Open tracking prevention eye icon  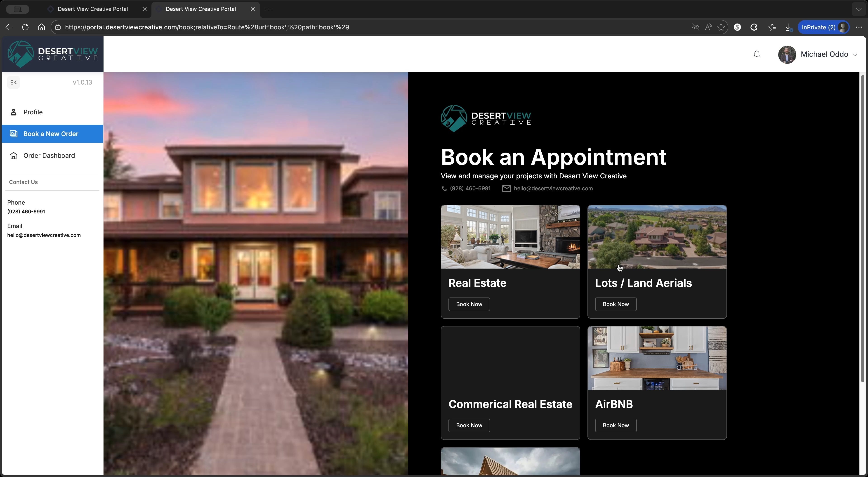click(696, 27)
